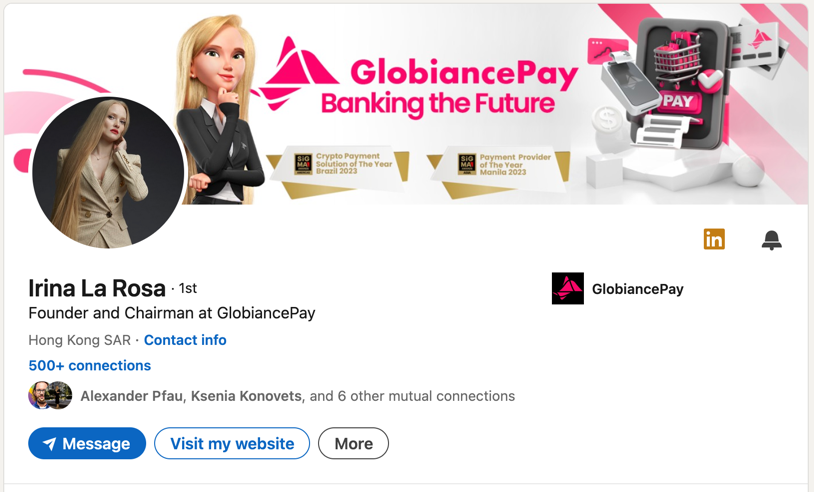
Task: Expand the More options button
Action: (x=353, y=444)
